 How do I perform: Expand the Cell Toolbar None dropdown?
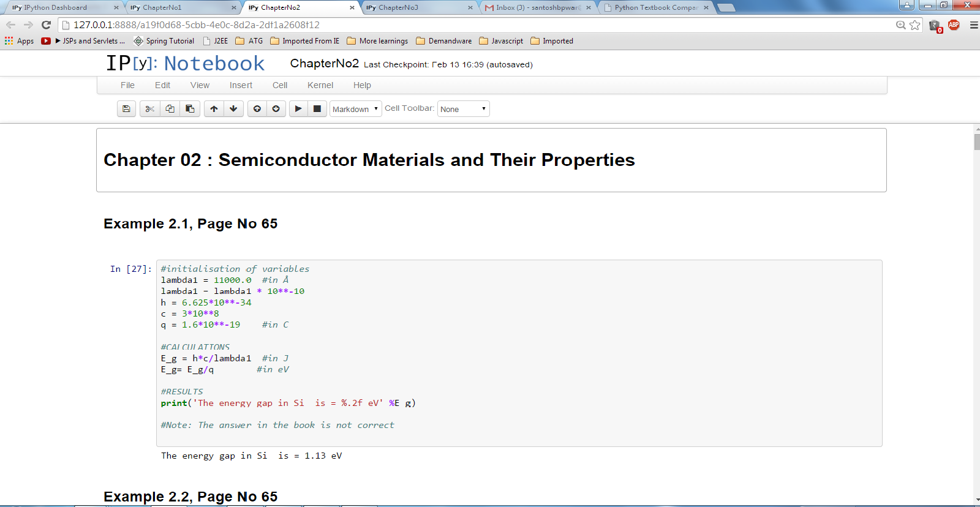(463, 109)
